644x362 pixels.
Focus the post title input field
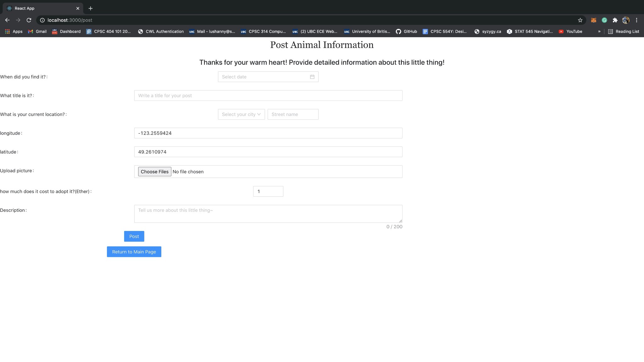click(268, 96)
